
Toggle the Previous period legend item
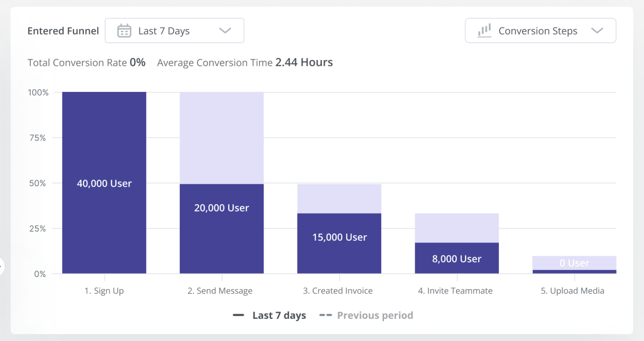(365, 315)
